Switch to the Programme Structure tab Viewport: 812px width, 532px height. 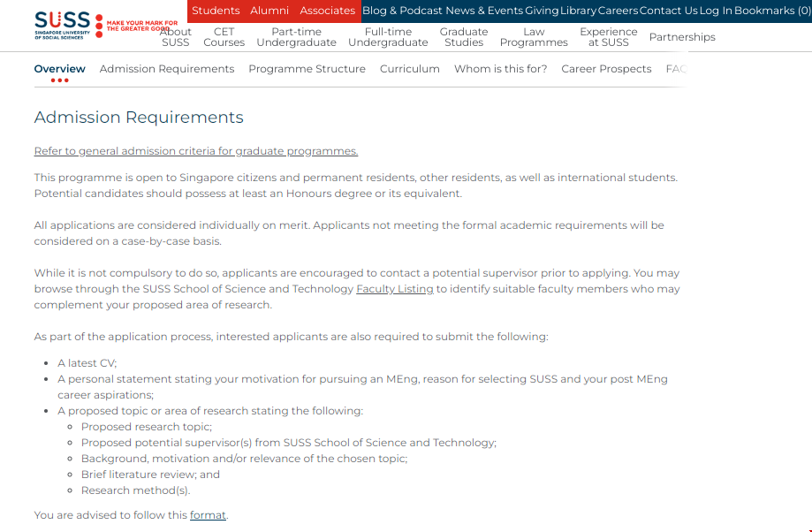point(307,68)
